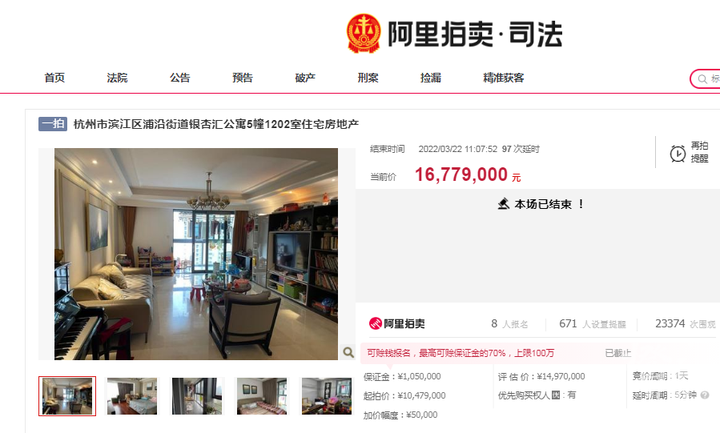Go to the 公告 page

tap(180, 78)
